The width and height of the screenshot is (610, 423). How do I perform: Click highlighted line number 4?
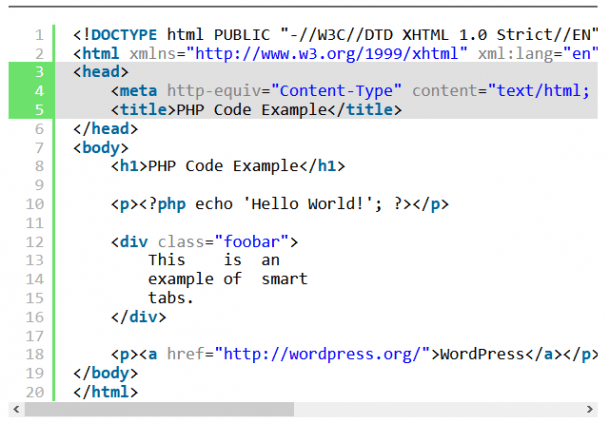pos(39,91)
